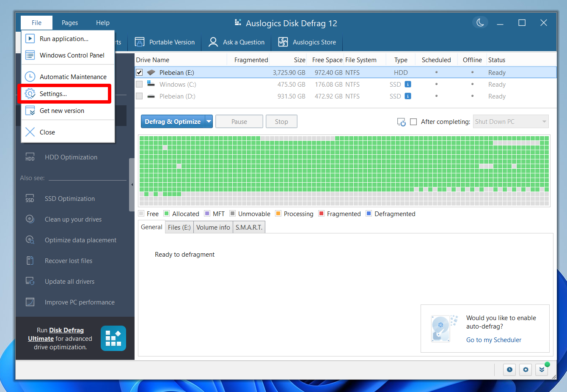
Task: Expand the Defrag & Optimize dropdown arrow
Action: coord(209,121)
